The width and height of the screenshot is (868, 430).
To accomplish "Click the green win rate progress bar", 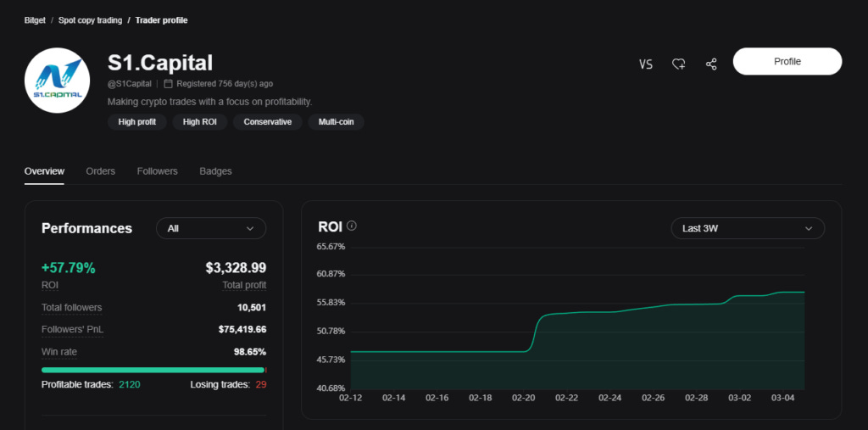I will point(153,370).
